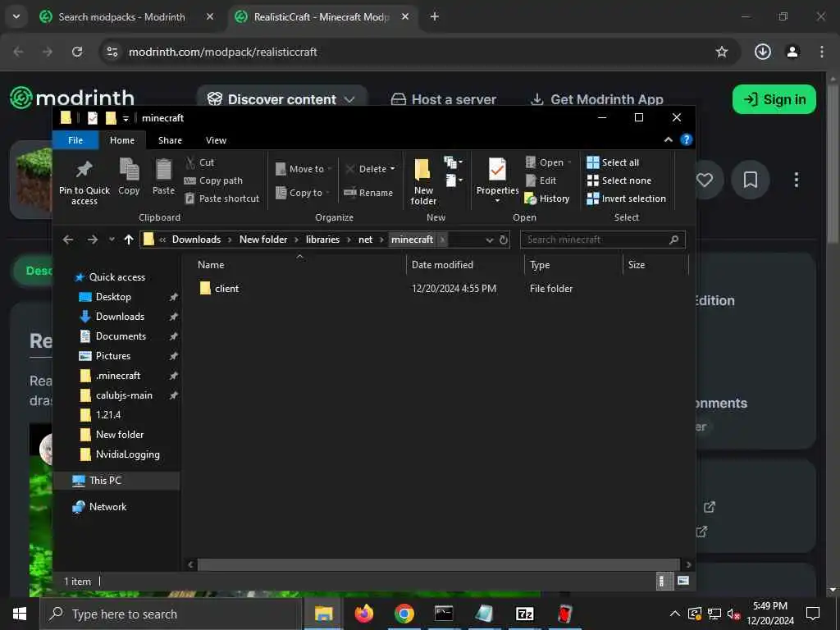Viewport: 840px width, 630px height.
Task: Switch to the View ribbon tab
Action: pos(216,140)
